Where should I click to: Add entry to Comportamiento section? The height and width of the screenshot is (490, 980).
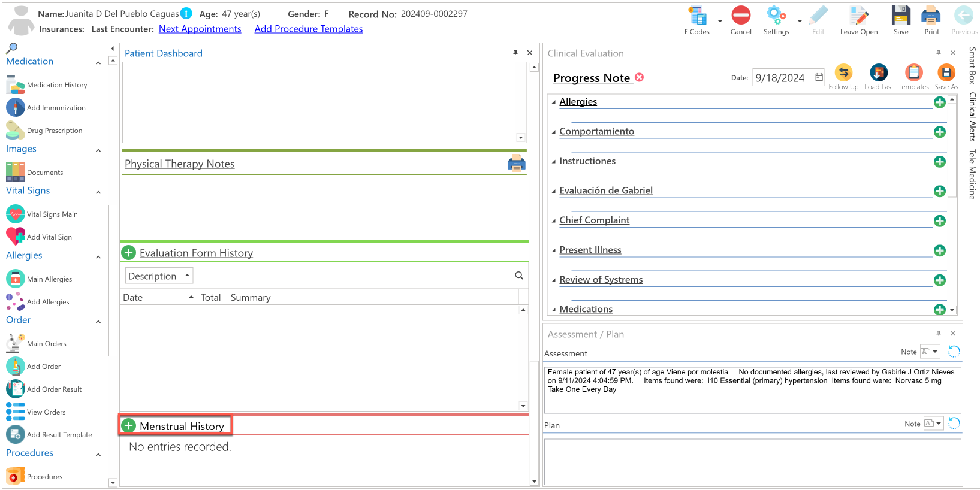pos(940,132)
